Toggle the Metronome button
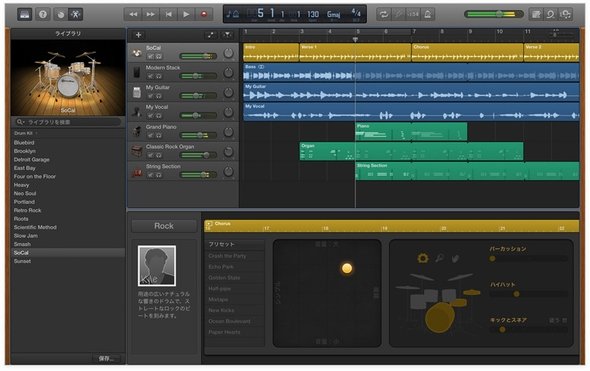Screen dimensions: 590x371 pyautogui.click(x=427, y=14)
